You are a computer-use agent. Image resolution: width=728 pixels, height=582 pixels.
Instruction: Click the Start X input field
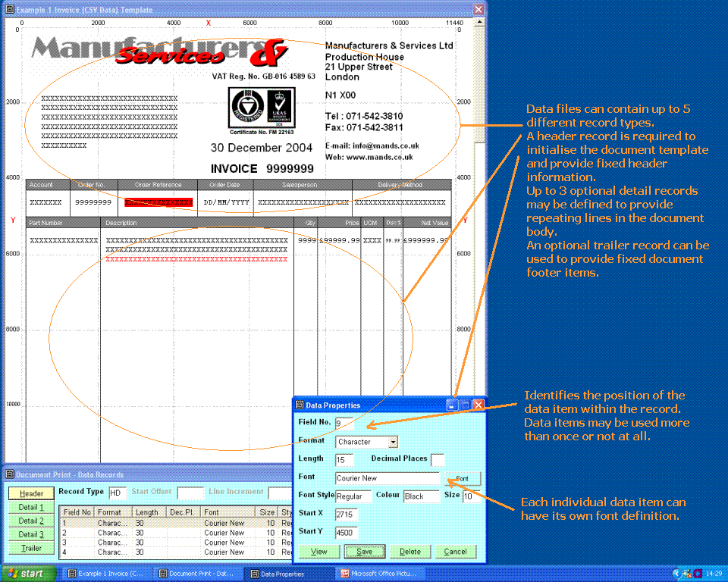pyautogui.click(x=345, y=515)
